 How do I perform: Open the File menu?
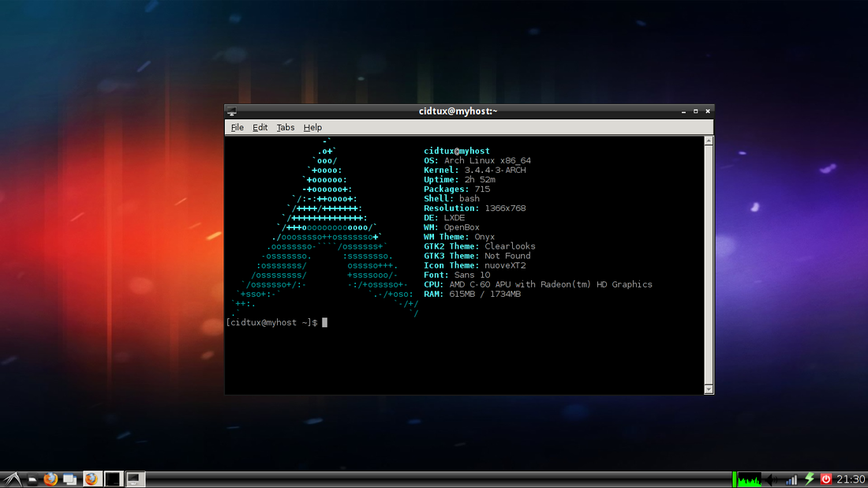237,127
